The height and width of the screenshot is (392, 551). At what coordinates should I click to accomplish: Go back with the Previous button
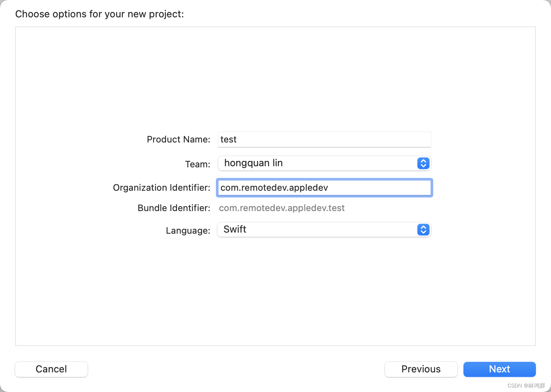pos(421,369)
